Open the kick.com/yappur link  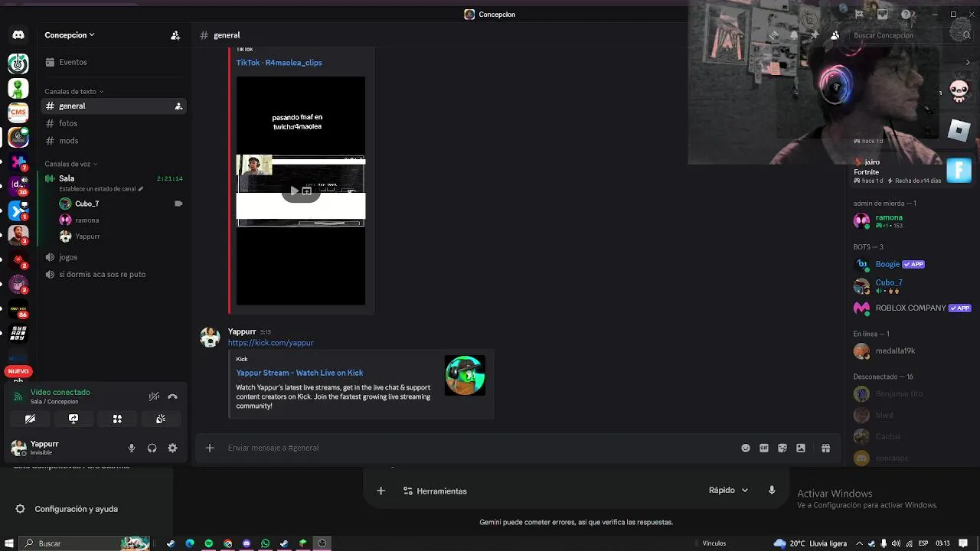[x=270, y=343]
